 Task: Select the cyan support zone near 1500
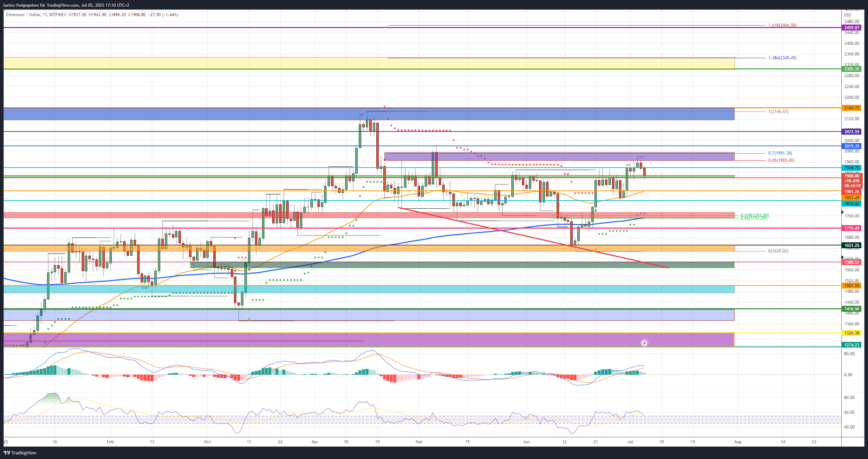[369, 289]
